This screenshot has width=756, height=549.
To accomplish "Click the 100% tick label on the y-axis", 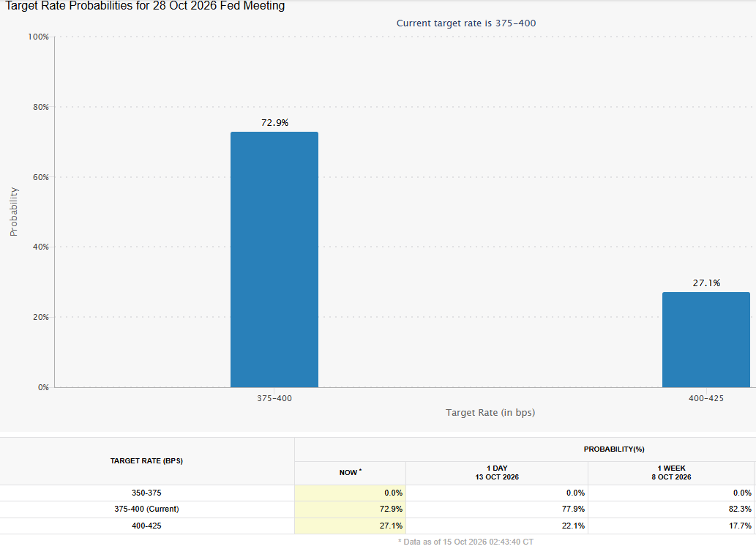I will (x=39, y=37).
